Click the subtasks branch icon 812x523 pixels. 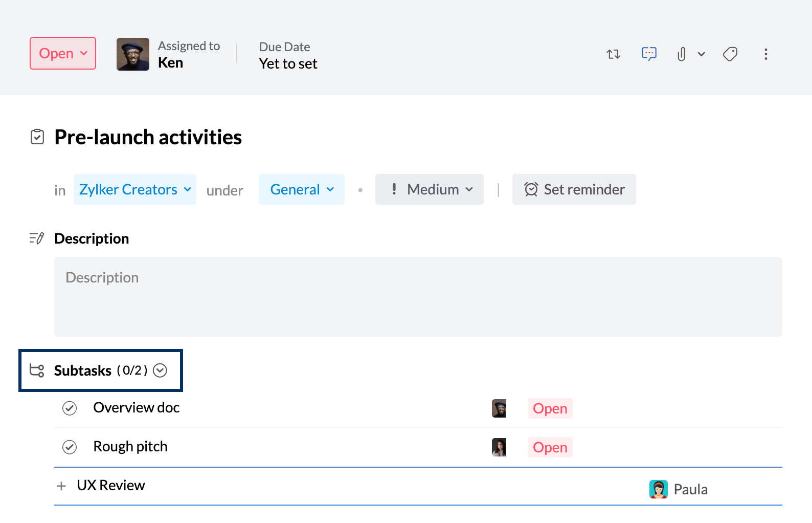37,371
